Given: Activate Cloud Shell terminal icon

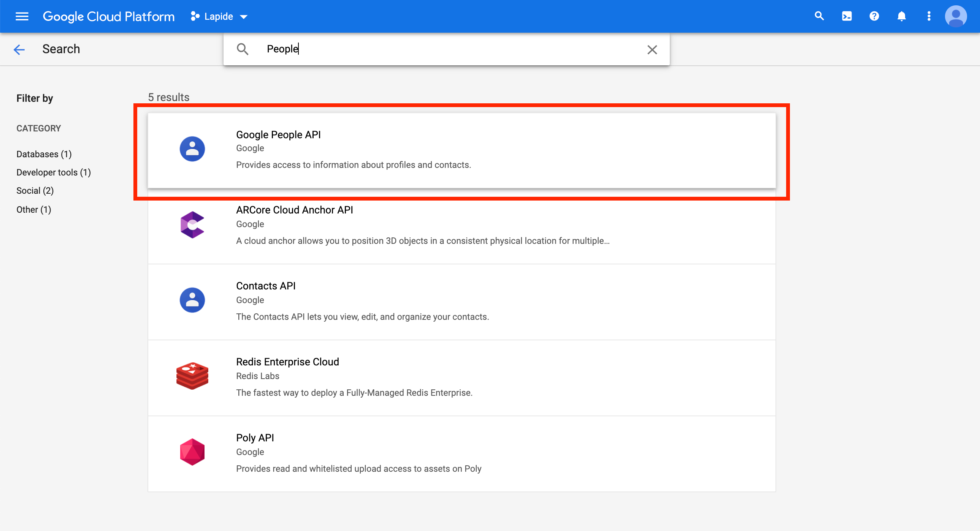Looking at the screenshot, I should (847, 16).
